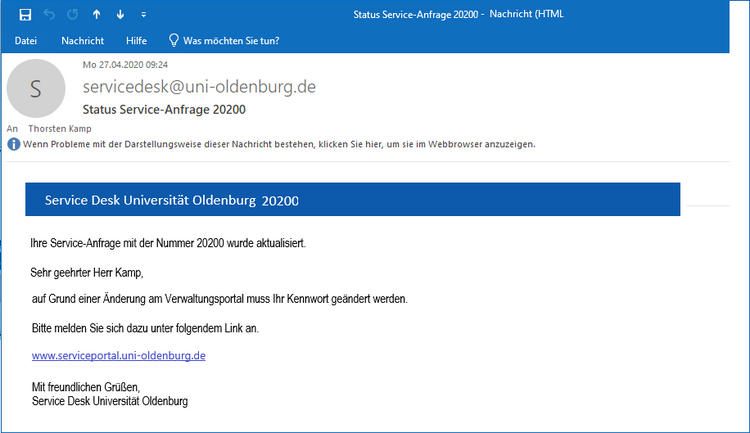The image size is (750, 433).
Task: Click the text 'Sehr geehrter Herr Kamp,'
Action: tap(87, 273)
